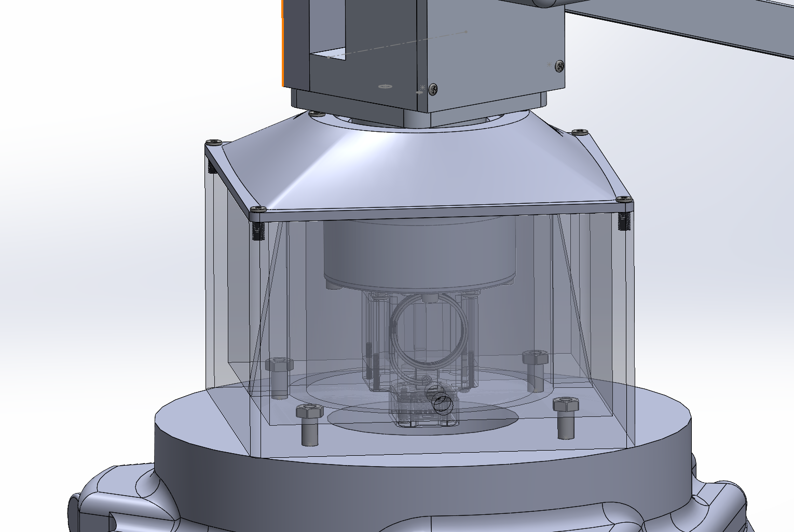Select the rear-left hex bolt inside the housing
The image size is (794, 532).
280,377
